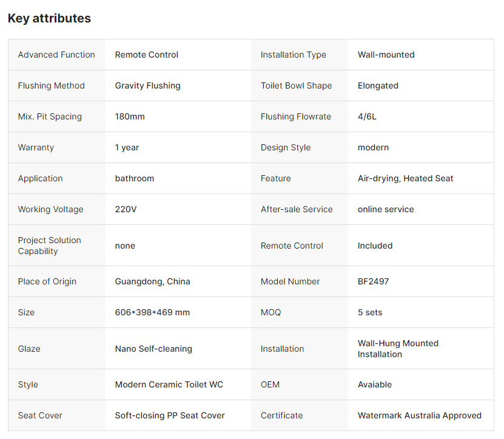Select the Remote Control value for Advanced Function

147,55
